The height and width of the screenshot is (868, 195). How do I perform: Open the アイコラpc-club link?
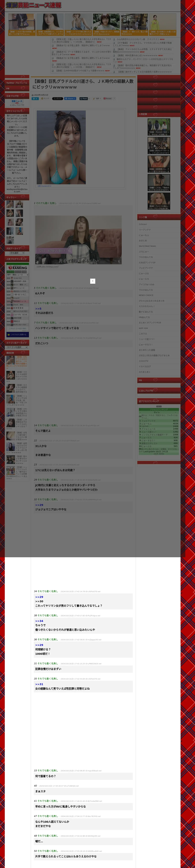[147, 284]
